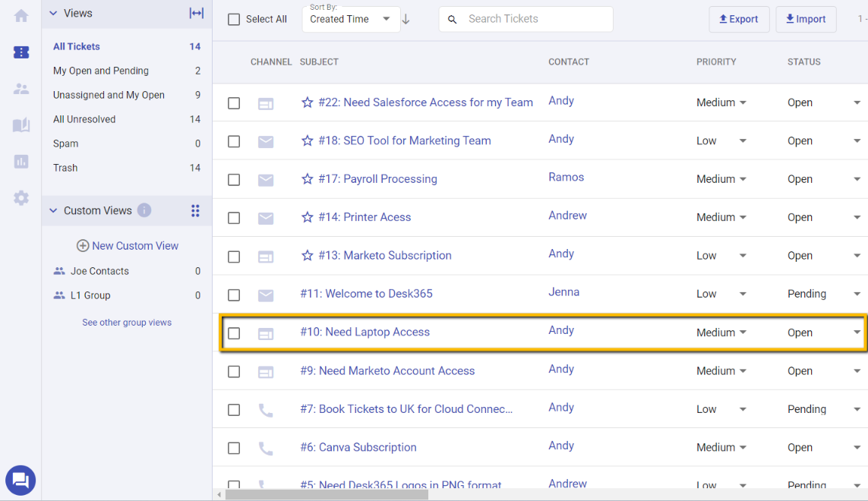Collapse the views sidebar panel

(x=196, y=13)
